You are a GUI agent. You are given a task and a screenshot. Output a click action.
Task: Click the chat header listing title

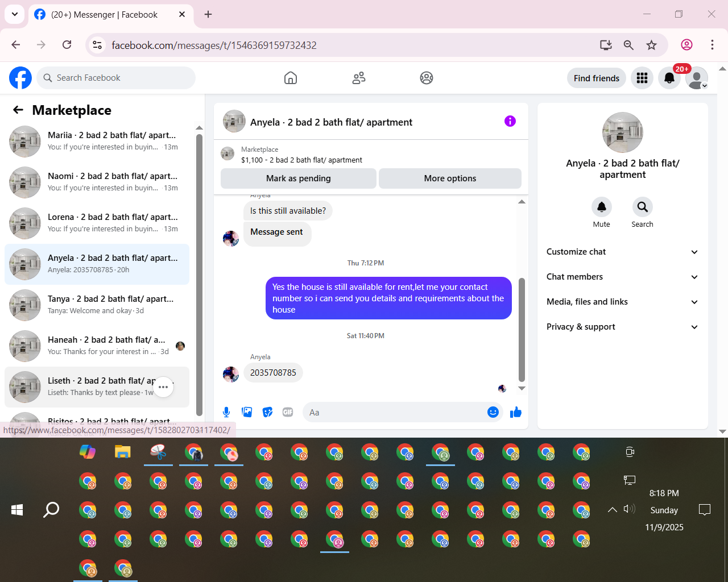331,122
